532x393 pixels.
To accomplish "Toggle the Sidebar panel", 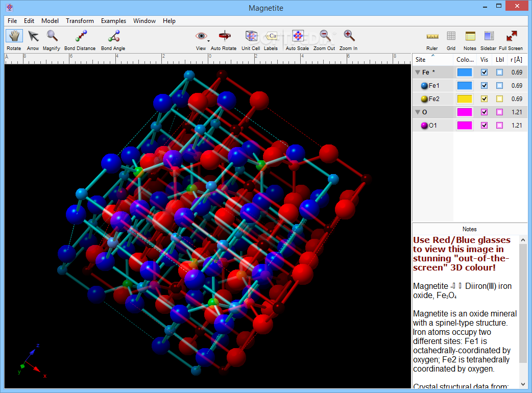I will coord(489,40).
